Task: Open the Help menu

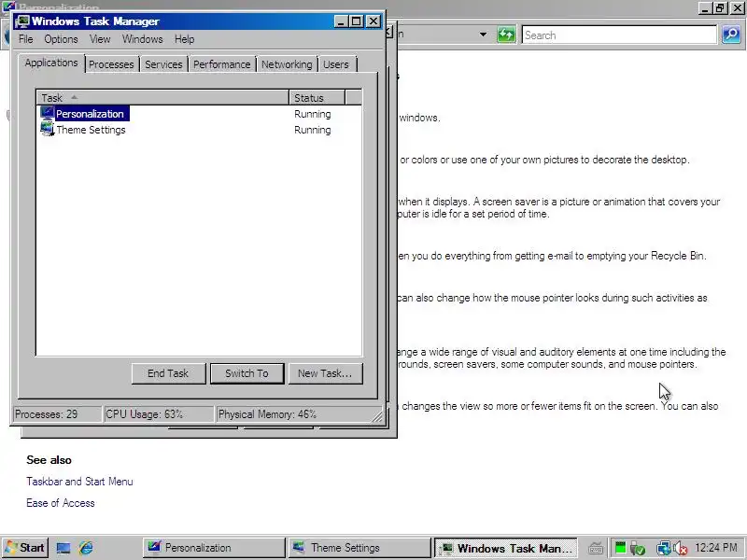Action: tap(184, 39)
